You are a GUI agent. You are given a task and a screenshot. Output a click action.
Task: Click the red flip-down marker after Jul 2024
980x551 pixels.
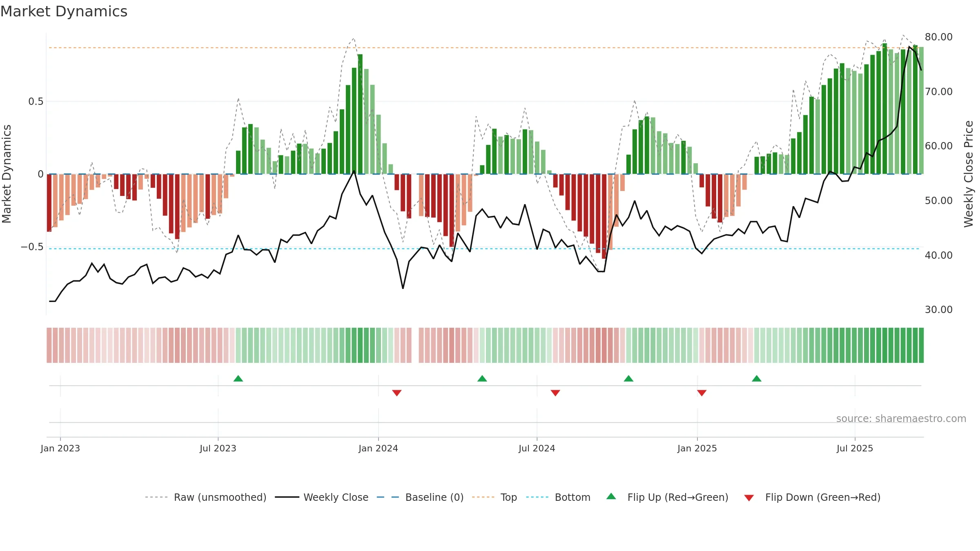pyautogui.click(x=555, y=393)
